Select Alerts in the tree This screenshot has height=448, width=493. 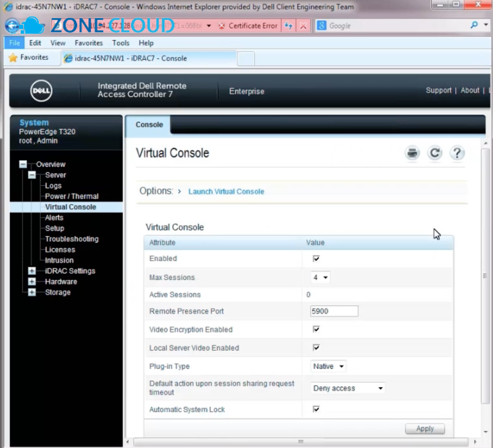(54, 218)
